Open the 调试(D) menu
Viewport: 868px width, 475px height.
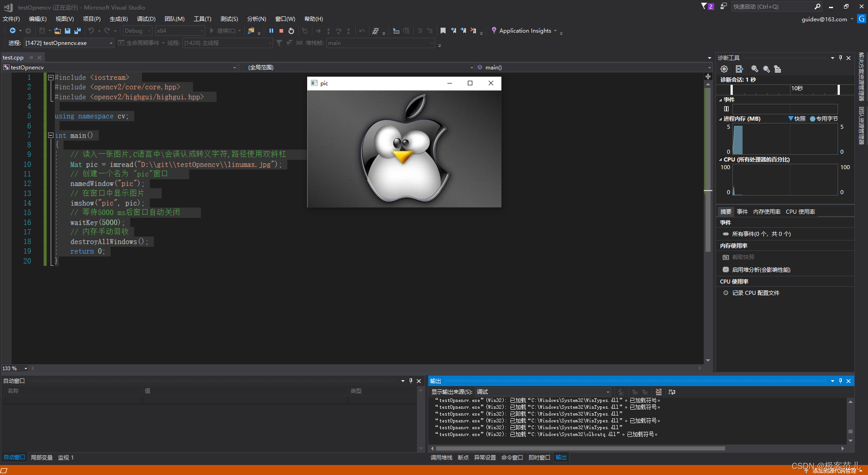coord(146,19)
